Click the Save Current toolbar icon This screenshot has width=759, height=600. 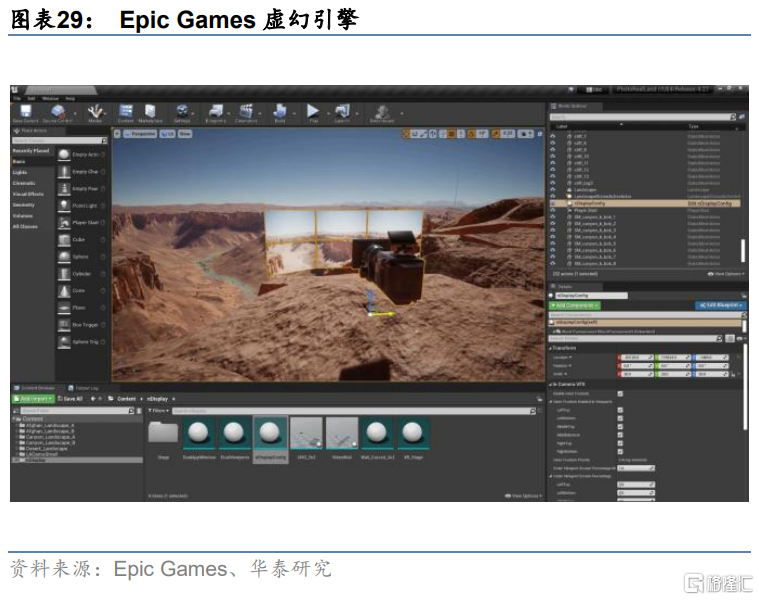click(26, 112)
